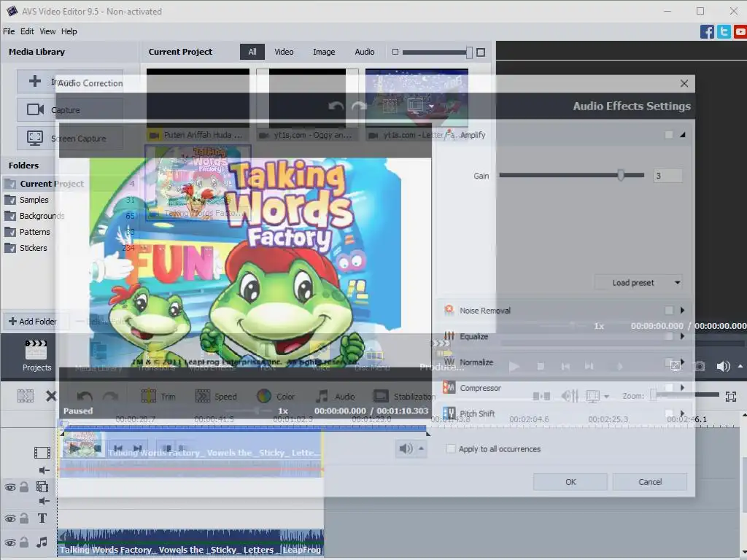Image resolution: width=747 pixels, height=560 pixels.
Task: Select the All media filter tab
Action: click(252, 52)
